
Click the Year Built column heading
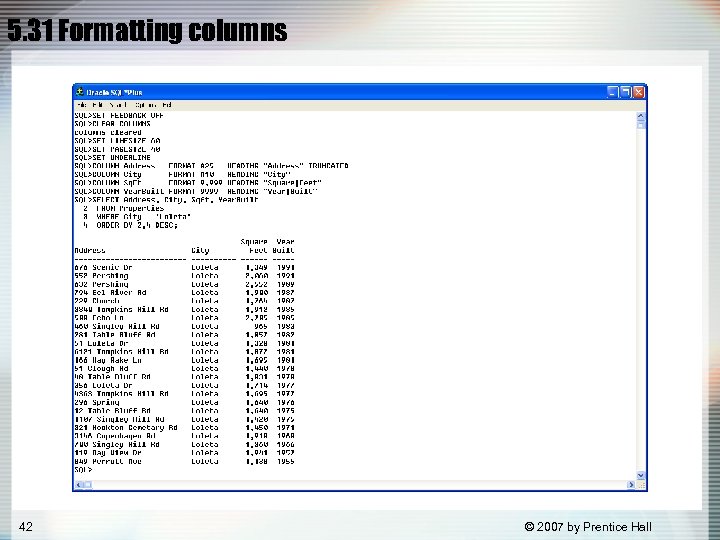coord(283,246)
